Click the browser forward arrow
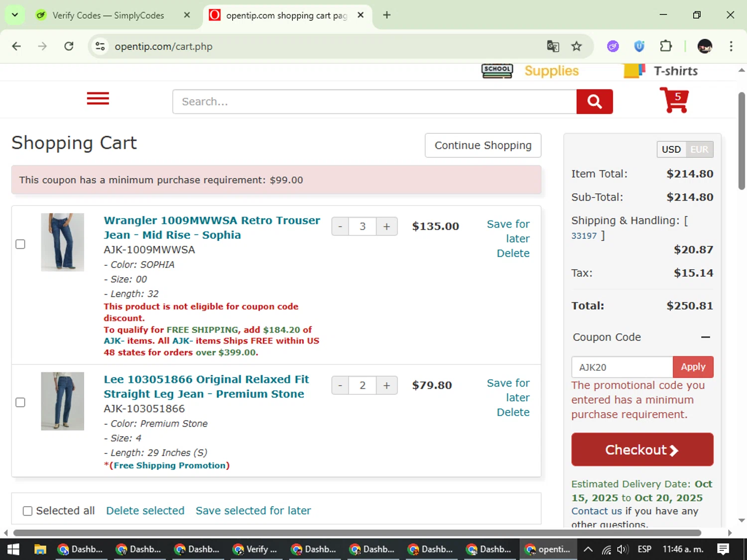Image resolution: width=747 pixels, height=560 pixels. (x=42, y=46)
